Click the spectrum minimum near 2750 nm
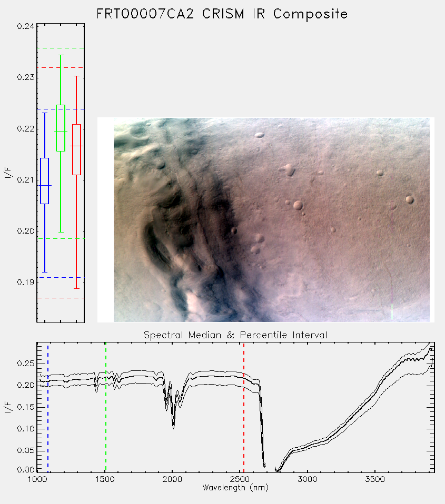The width and height of the screenshot is (445, 504). coord(278,470)
